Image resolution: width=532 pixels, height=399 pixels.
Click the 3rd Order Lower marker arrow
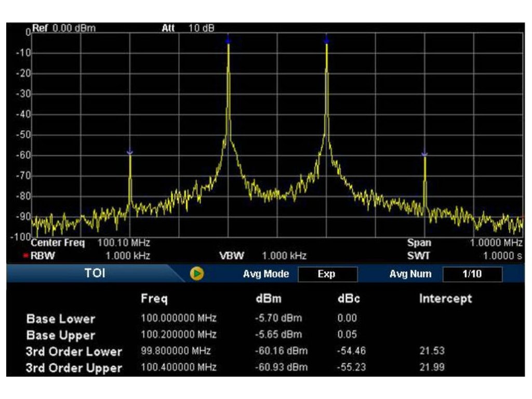point(129,152)
